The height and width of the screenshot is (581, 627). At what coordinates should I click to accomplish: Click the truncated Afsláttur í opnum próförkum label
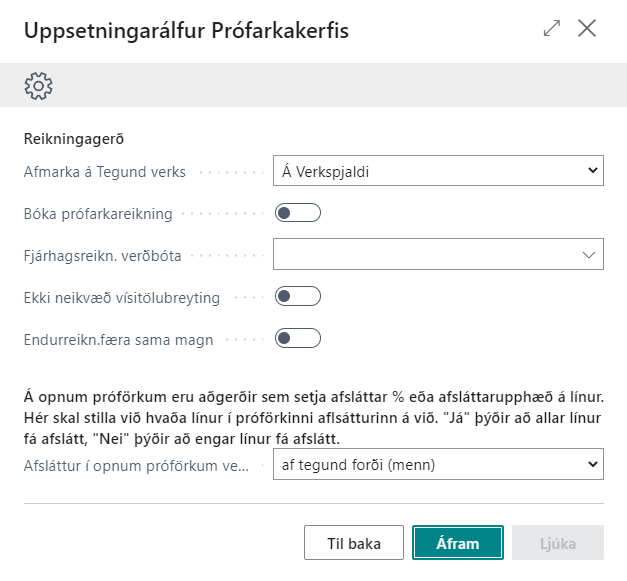[135, 464]
